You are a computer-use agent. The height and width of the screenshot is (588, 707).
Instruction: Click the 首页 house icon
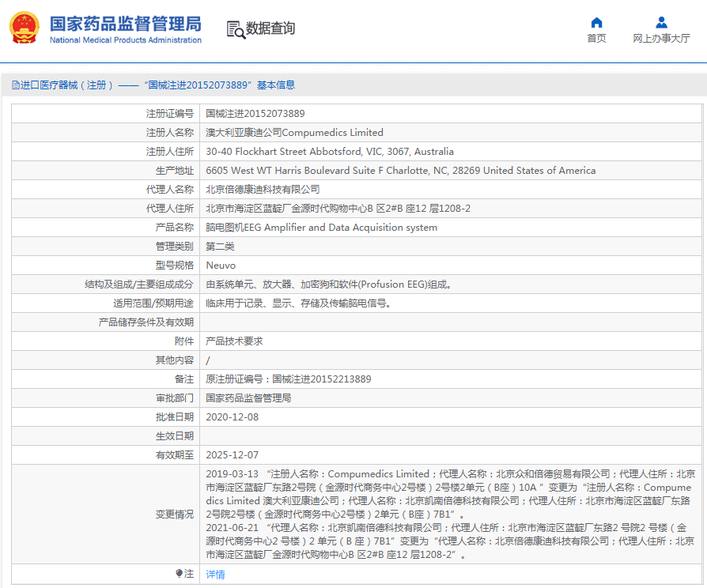(596, 22)
